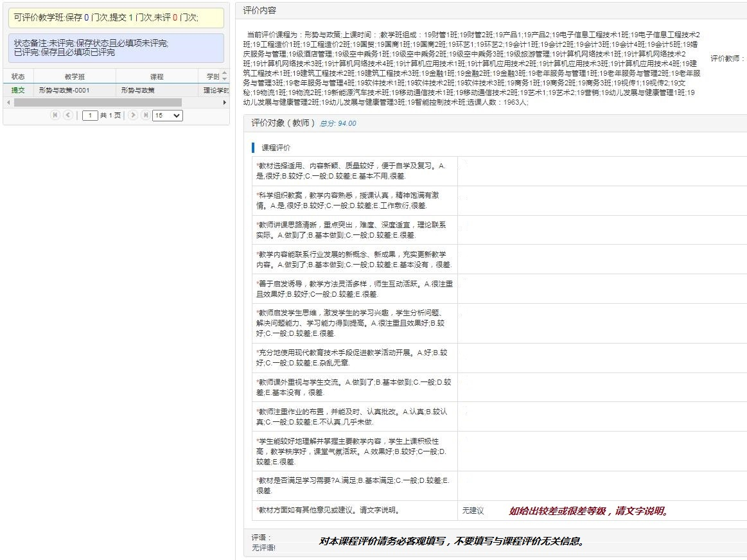Click the next page arrow icon
The image size is (747, 560).
(133, 116)
